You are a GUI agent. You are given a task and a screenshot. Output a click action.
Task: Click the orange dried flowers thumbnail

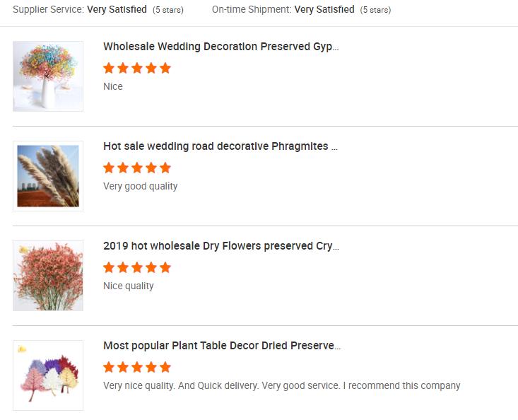[48, 276]
